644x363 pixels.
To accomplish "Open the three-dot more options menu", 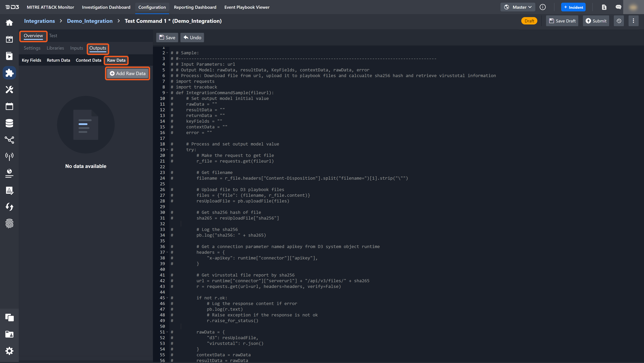I will tap(633, 21).
